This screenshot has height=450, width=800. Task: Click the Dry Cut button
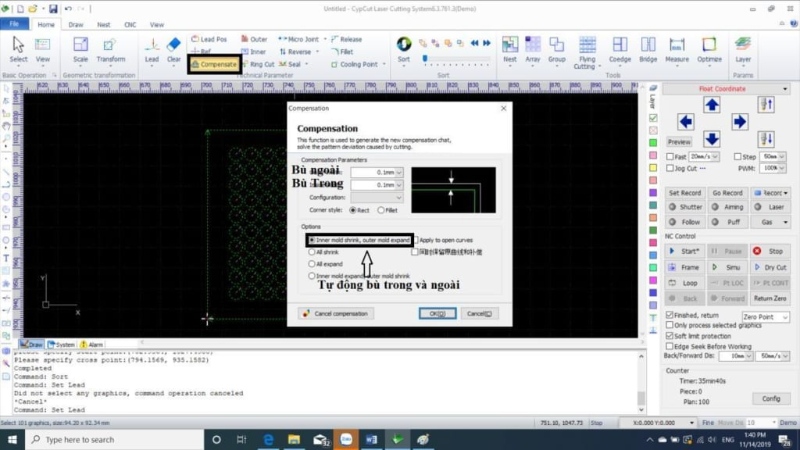(769, 267)
